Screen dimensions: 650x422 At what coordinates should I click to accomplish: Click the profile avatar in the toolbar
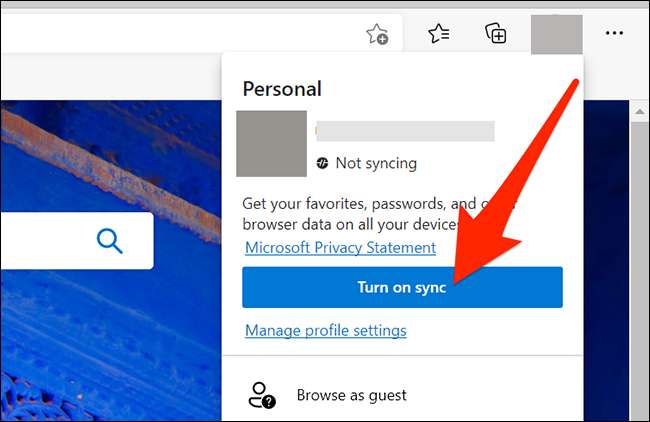(x=556, y=34)
